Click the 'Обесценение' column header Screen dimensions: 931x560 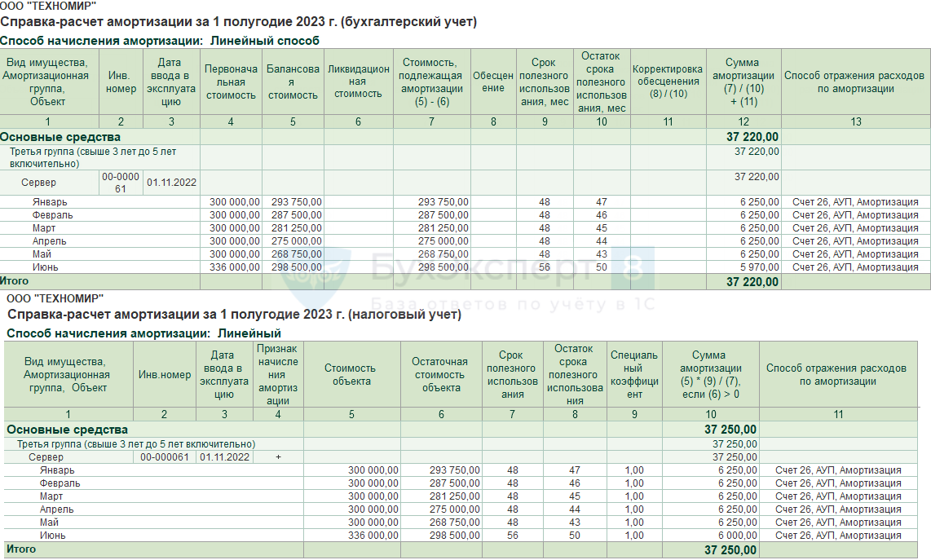click(493, 82)
